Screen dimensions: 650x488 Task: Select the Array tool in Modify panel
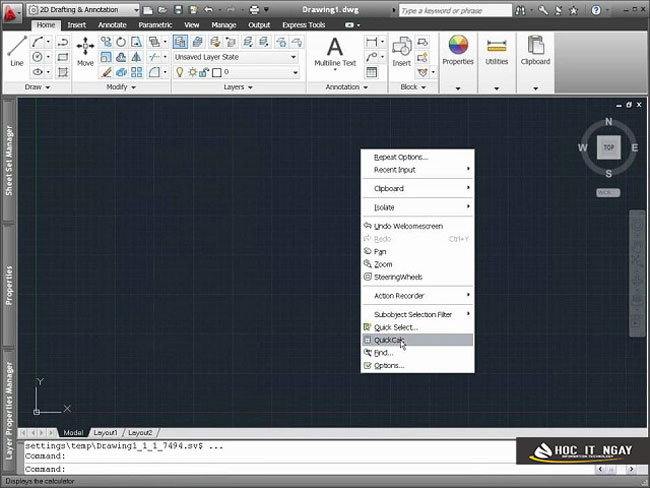click(x=136, y=72)
